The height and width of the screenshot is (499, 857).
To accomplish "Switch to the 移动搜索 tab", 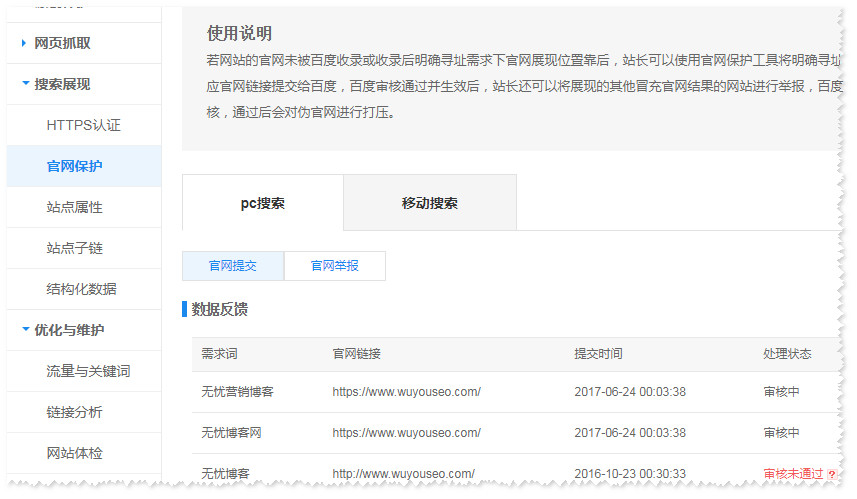I will click(x=430, y=203).
